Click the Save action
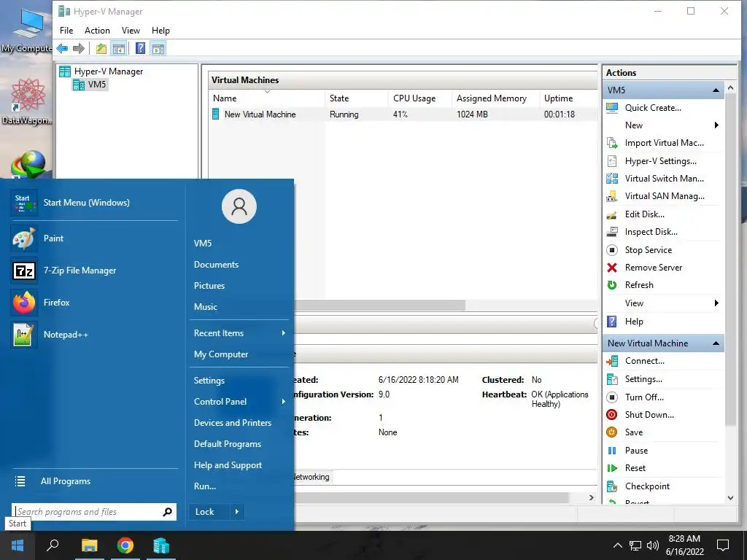This screenshot has height=560, width=747. click(x=634, y=432)
